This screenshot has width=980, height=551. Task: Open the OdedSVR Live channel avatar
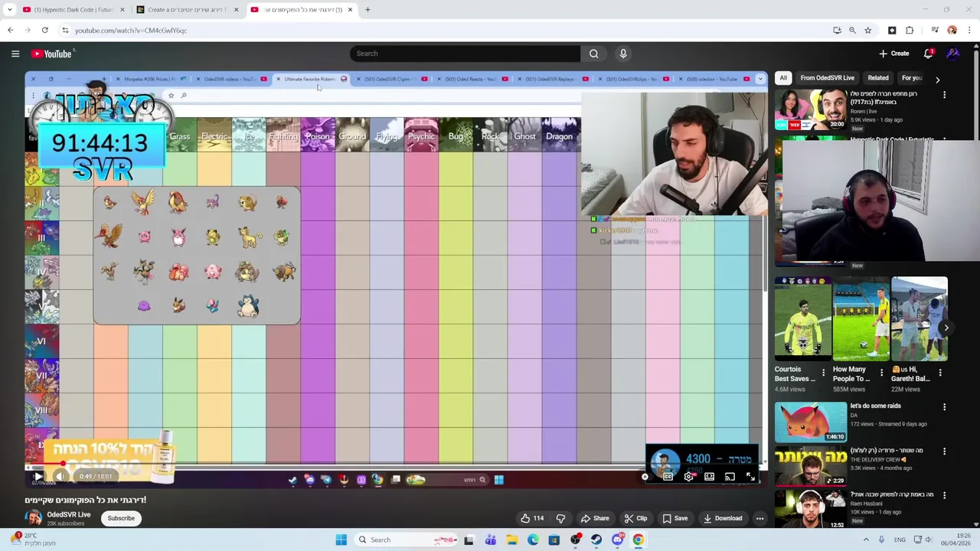tap(34, 518)
